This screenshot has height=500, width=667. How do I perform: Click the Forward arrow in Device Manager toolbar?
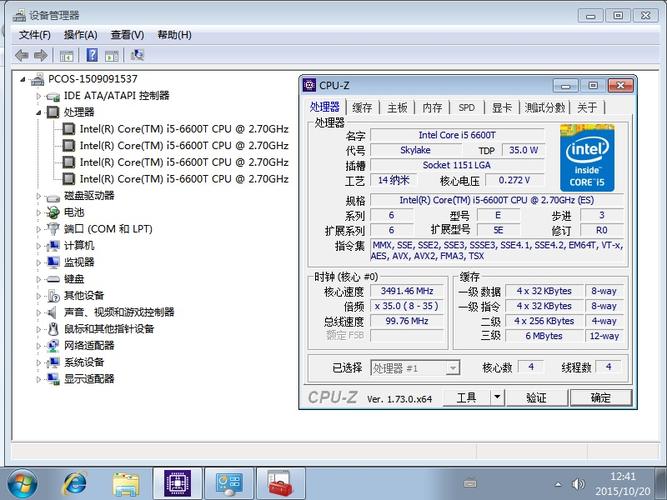(41, 55)
